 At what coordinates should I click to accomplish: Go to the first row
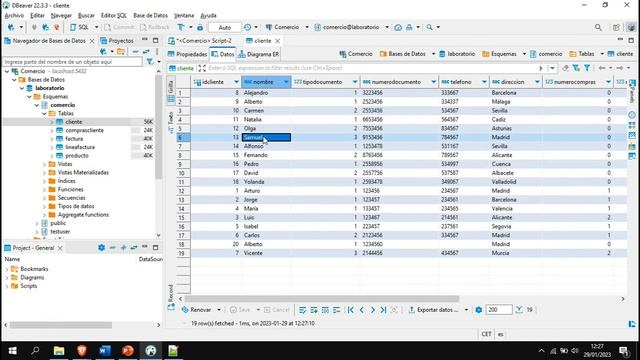point(351,310)
